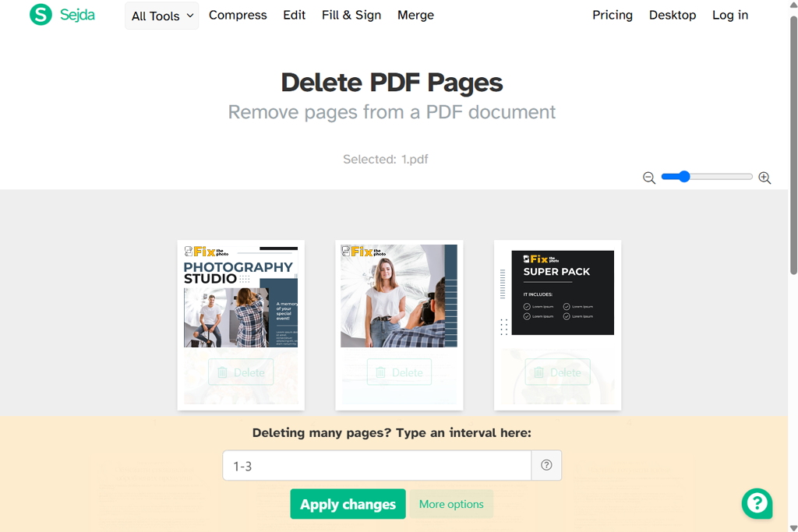Click the page interval input field
The image size is (798, 532).
click(377, 465)
